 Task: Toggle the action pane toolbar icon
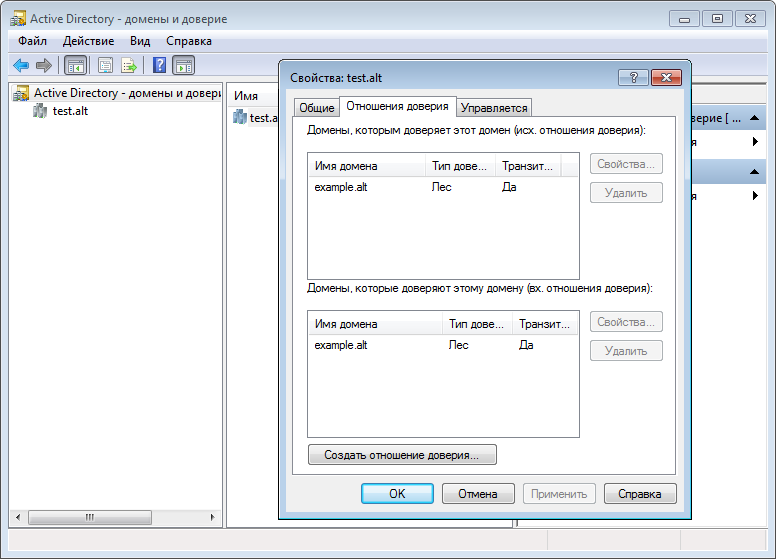coord(184,65)
